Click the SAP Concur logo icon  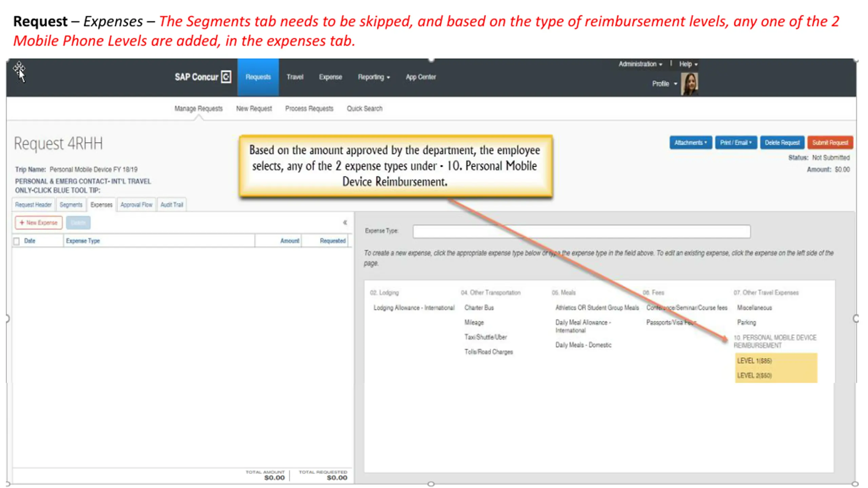click(226, 77)
